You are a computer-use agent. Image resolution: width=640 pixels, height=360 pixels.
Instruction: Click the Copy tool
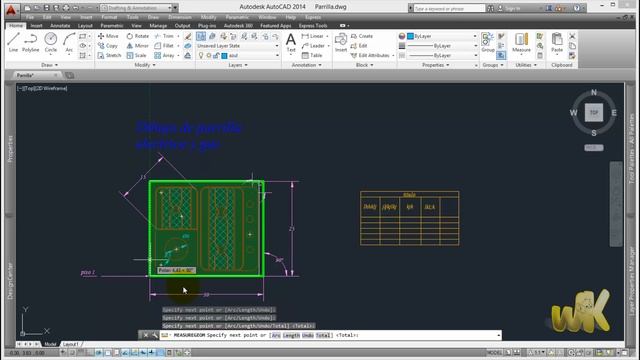(x=108, y=46)
